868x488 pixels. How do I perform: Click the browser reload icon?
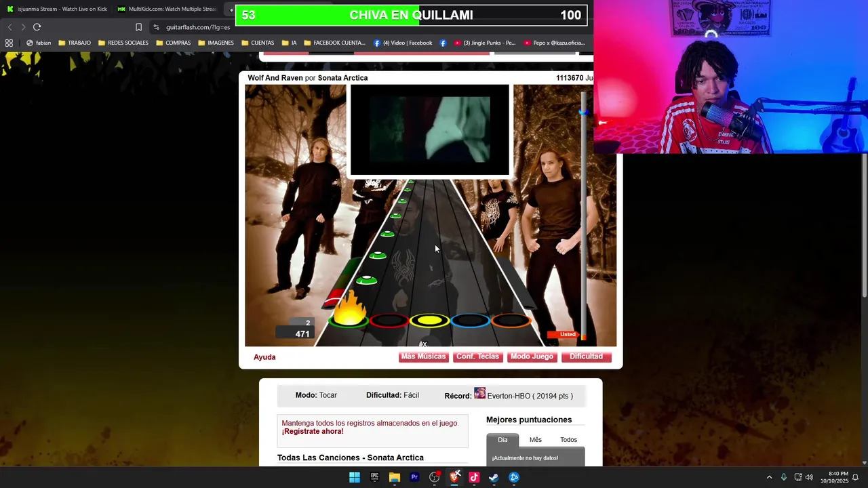37,27
